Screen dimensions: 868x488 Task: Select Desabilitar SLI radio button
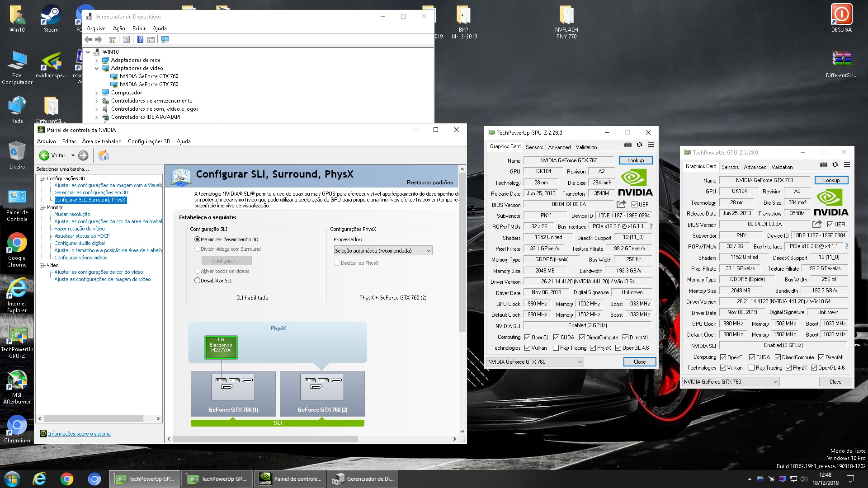tap(197, 281)
